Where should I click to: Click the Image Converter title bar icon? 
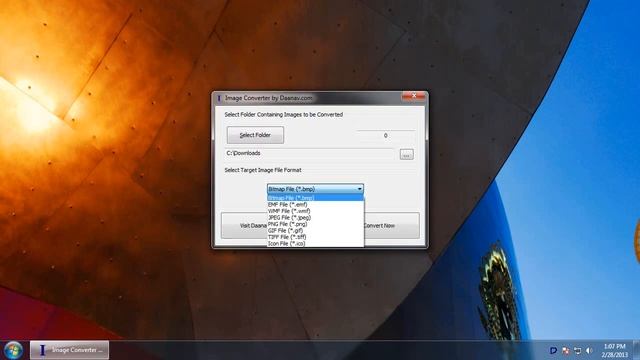coord(219,98)
